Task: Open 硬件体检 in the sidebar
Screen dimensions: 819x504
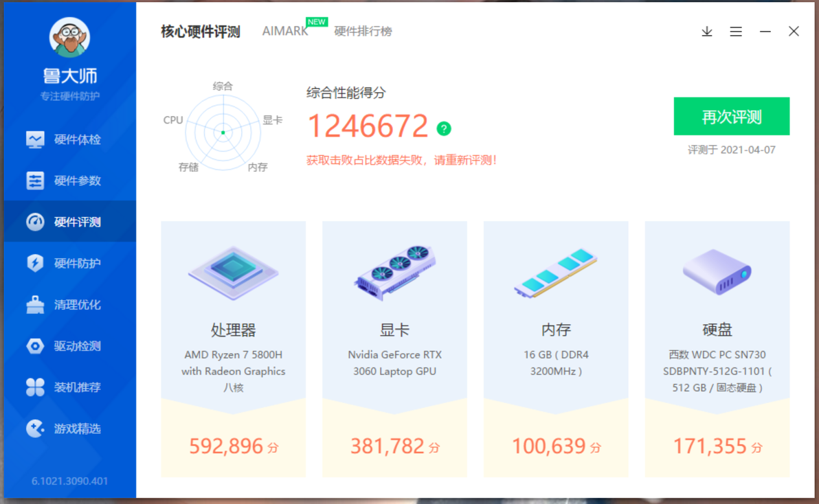Action: click(x=70, y=139)
